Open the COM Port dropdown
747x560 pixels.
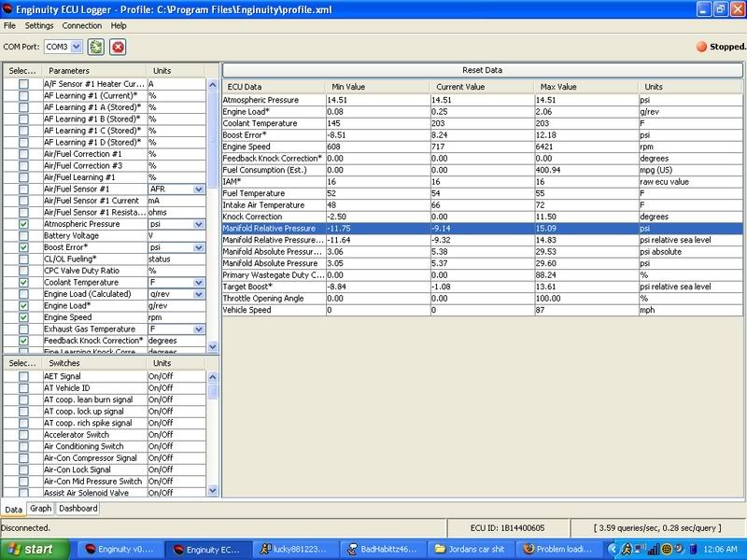point(77,47)
